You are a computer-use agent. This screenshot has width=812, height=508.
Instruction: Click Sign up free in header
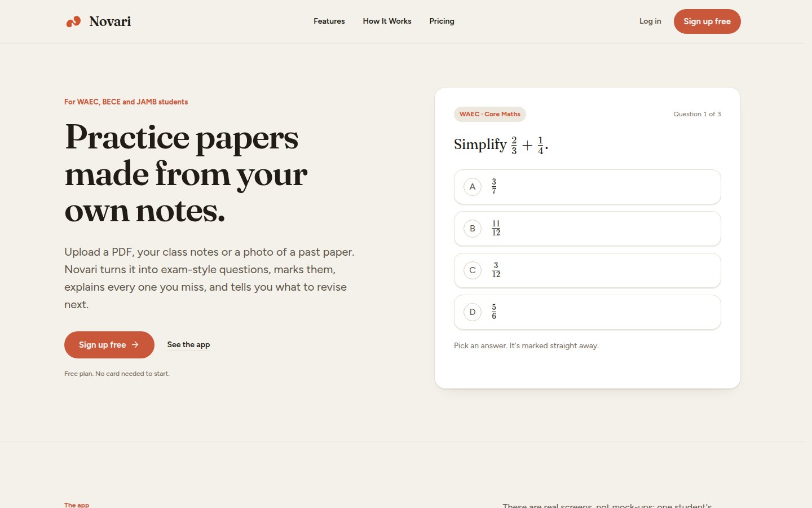[x=707, y=21]
